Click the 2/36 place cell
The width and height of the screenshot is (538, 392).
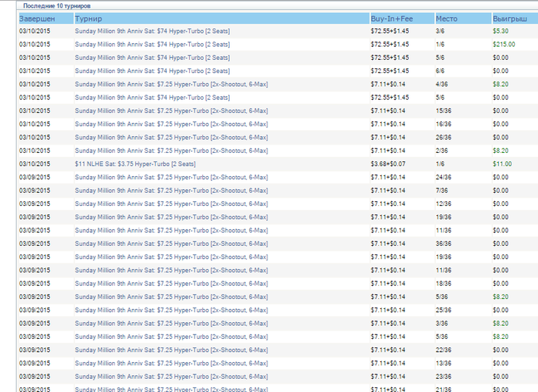click(x=442, y=151)
